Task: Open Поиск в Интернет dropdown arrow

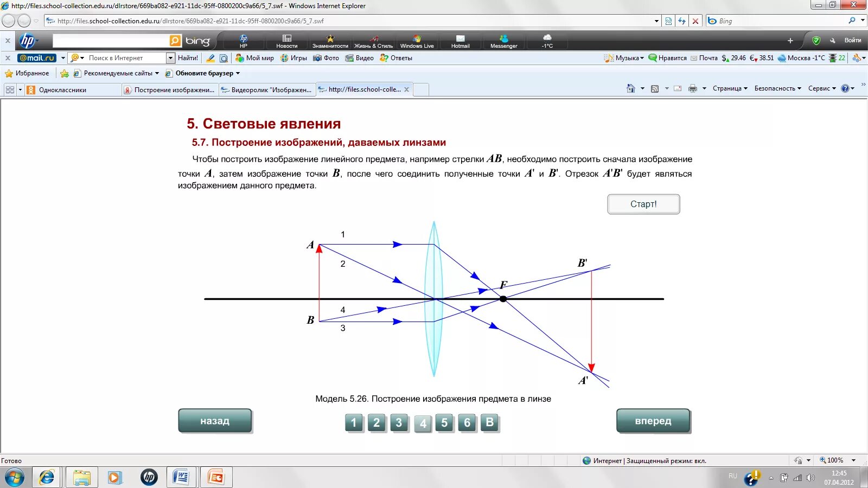Action: click(x=170, y=58)
